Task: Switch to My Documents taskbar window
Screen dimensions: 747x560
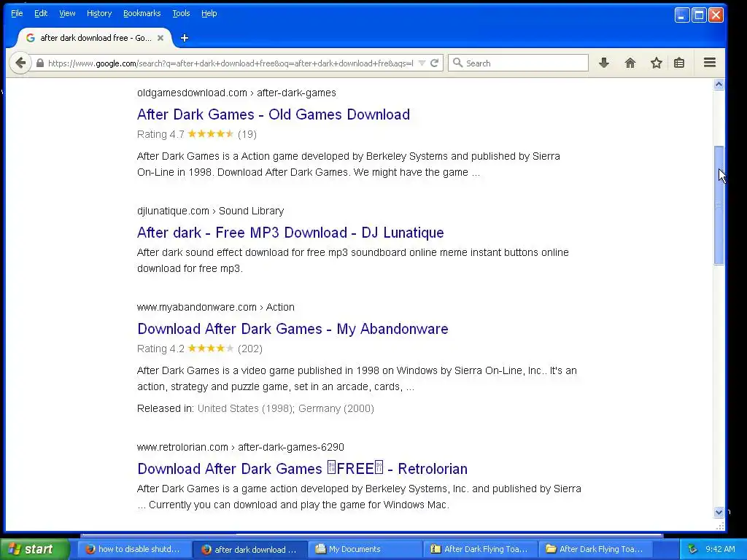Action: coord(365,549)
